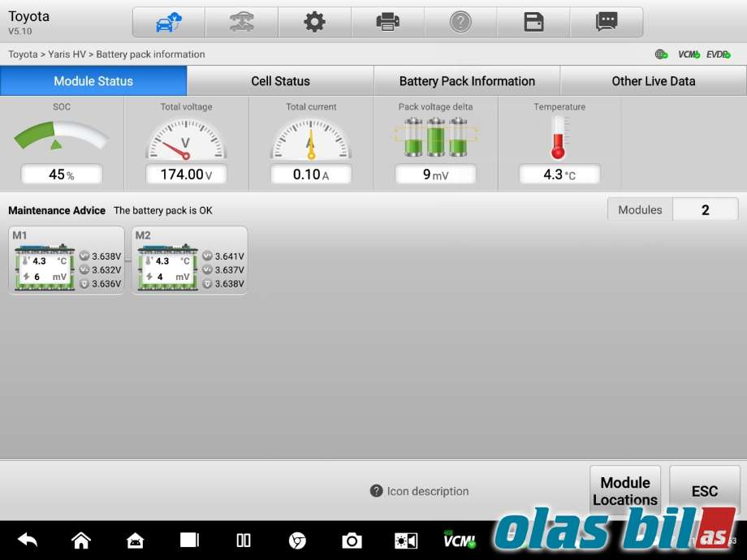Tap the 3.637V reading in M2
Screen dimensions: 747x560
[229, 270]
